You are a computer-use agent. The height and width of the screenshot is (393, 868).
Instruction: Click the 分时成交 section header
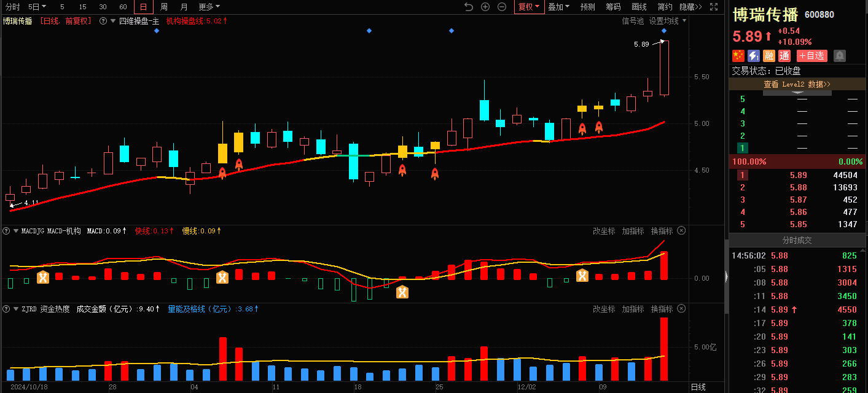(797, 240)
